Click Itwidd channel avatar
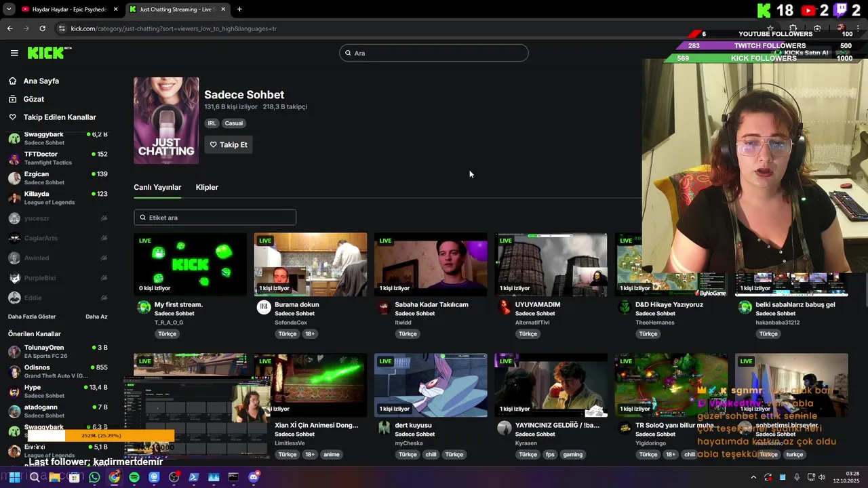Image resolution: width=868 pixels, height=488 pixels. [x=384, y=308]
